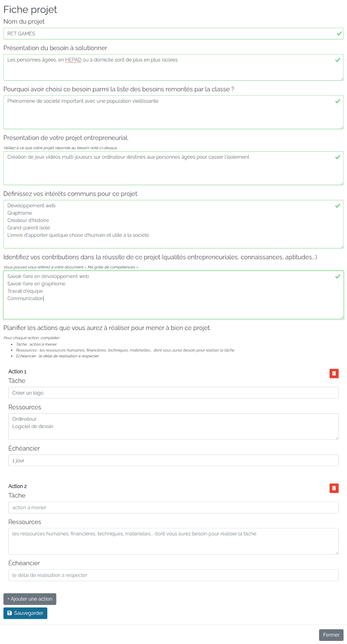Click the empty Action 2 Ressources textarea

[173, 542]
